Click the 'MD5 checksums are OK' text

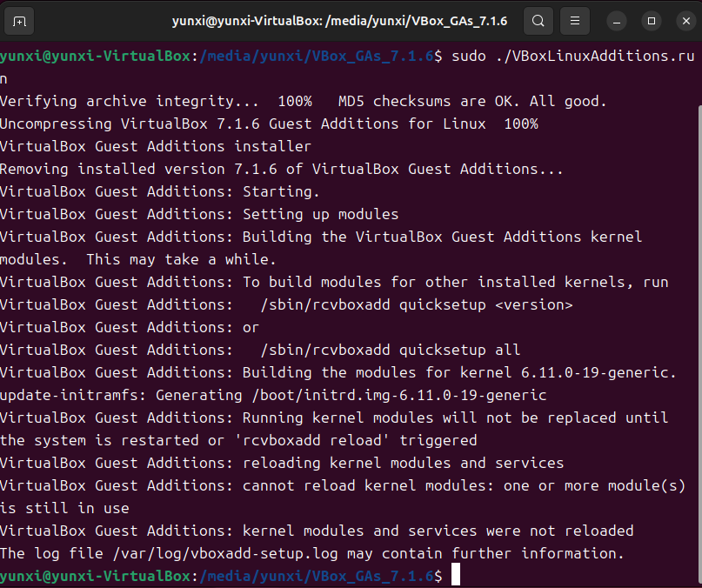pos(429,102)
